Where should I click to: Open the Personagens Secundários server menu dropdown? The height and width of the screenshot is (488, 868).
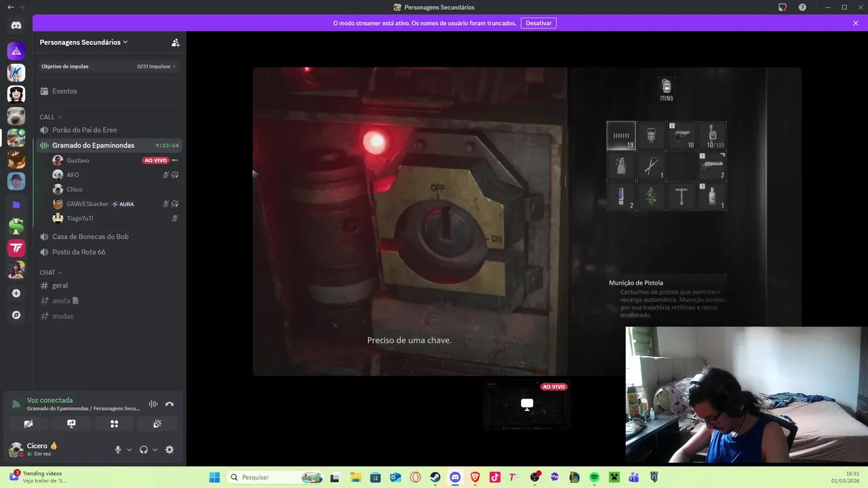click(84, 42)
